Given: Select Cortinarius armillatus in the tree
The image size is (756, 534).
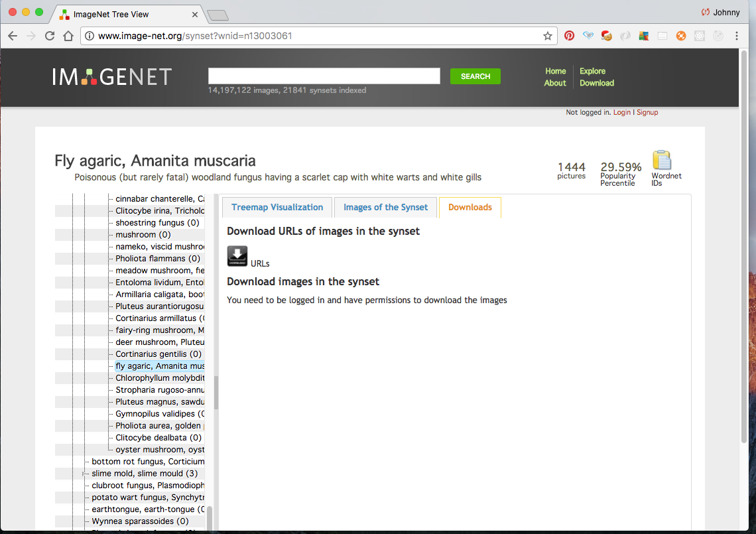Looking at the screenshot, I should click(x=160, y=318).
